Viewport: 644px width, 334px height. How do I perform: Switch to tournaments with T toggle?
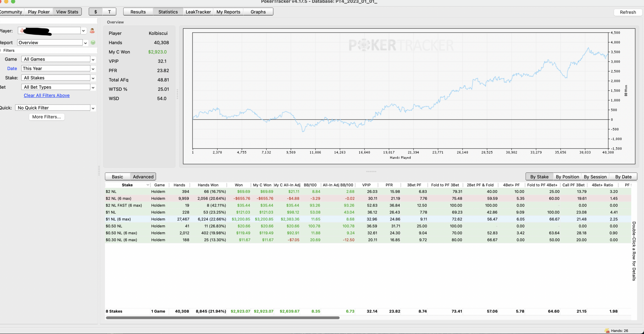pyautogui.click(x=109, y=12)
